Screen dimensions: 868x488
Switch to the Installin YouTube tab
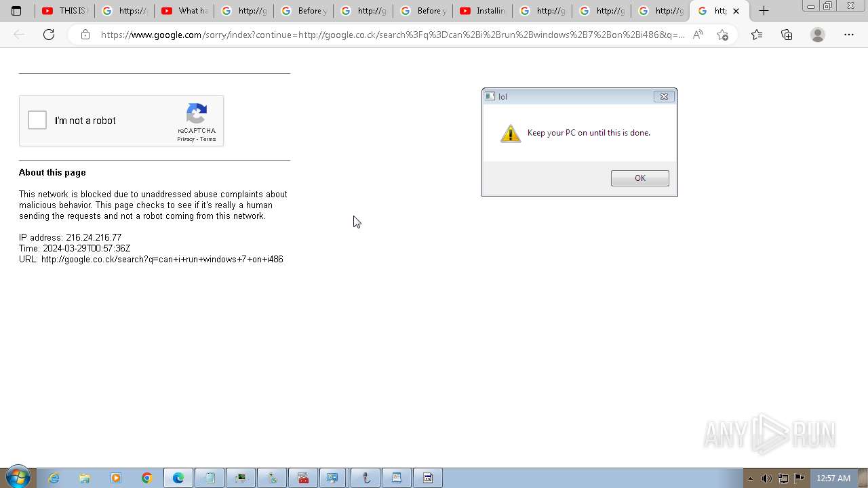coord(482,11)
